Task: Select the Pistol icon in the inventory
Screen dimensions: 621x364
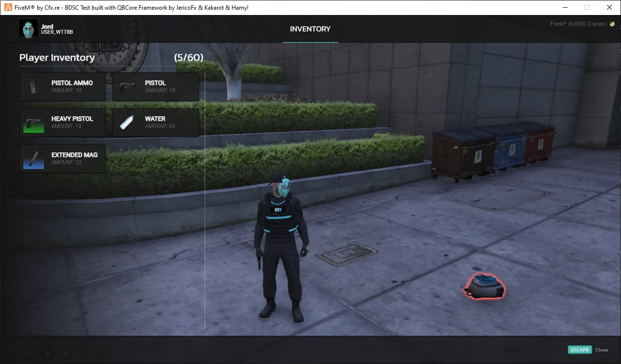Action: pos(126,86)
